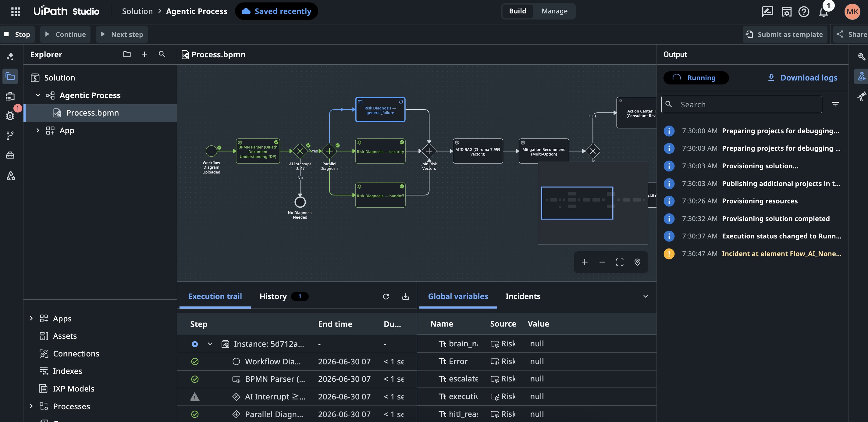868x422 pixels.
Task: Open the apps grid launcher
Action: click(16, 12)
